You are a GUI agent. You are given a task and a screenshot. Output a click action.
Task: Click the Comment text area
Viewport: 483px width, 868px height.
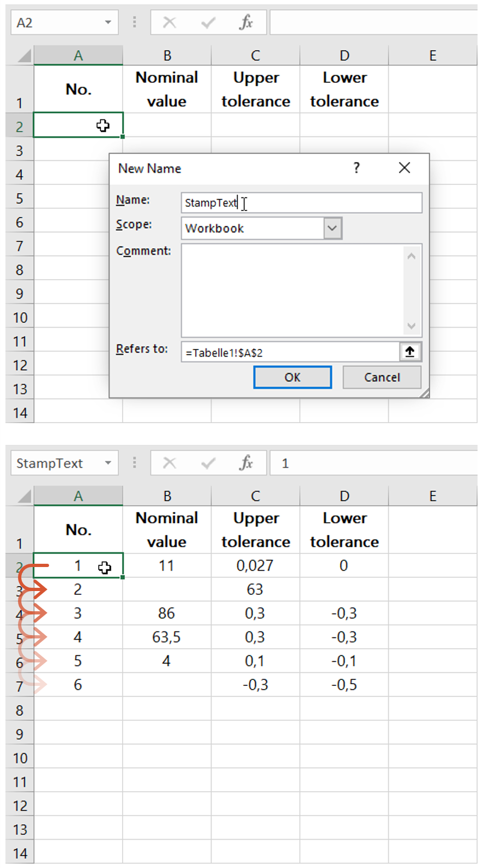coord(293,290)
